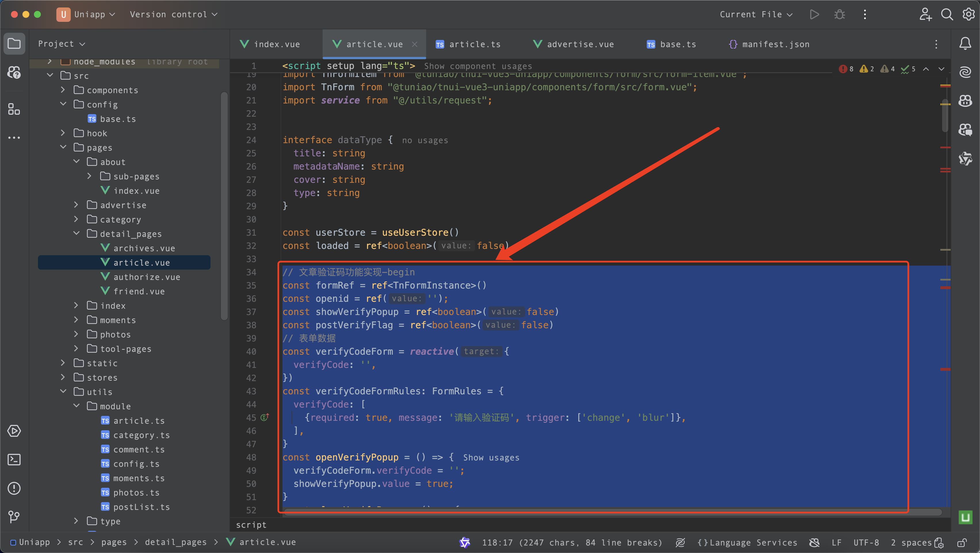The image size is (980, 553).
Task: Toggle the Services tool window icon
Action: (x=14, y=431)
